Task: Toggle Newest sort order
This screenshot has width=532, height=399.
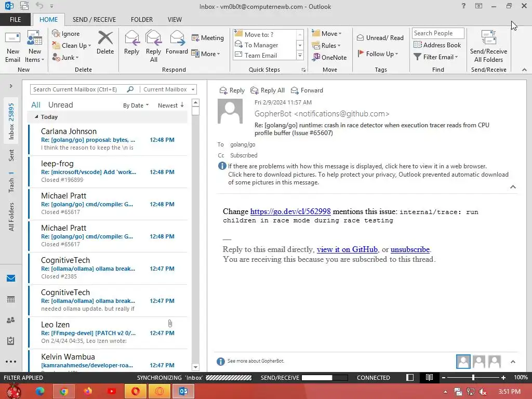Action: coord(170,105)
